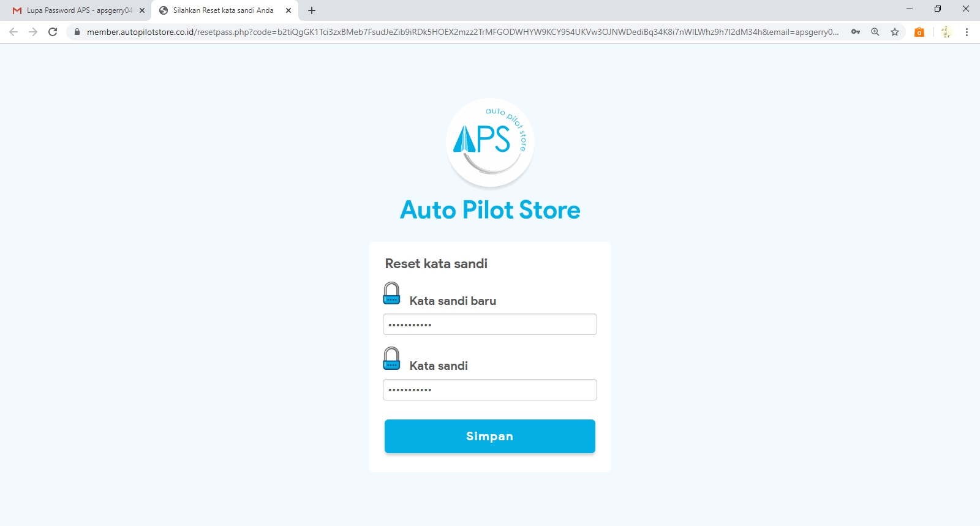
Task: Reload the page with the refresh icon
Action: 53,32
